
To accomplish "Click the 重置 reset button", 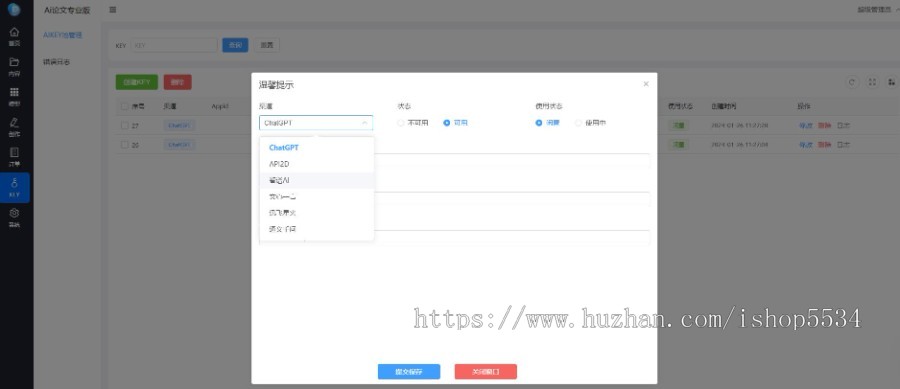I will click(x=267, y=45).
